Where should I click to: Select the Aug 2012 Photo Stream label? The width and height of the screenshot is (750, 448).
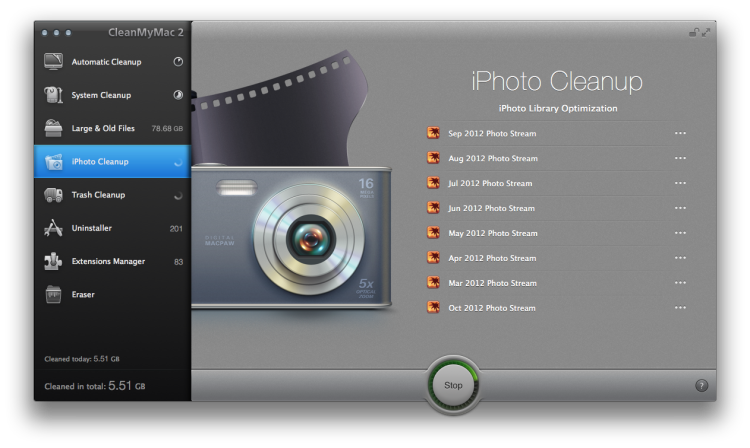[x=493, y=158]
